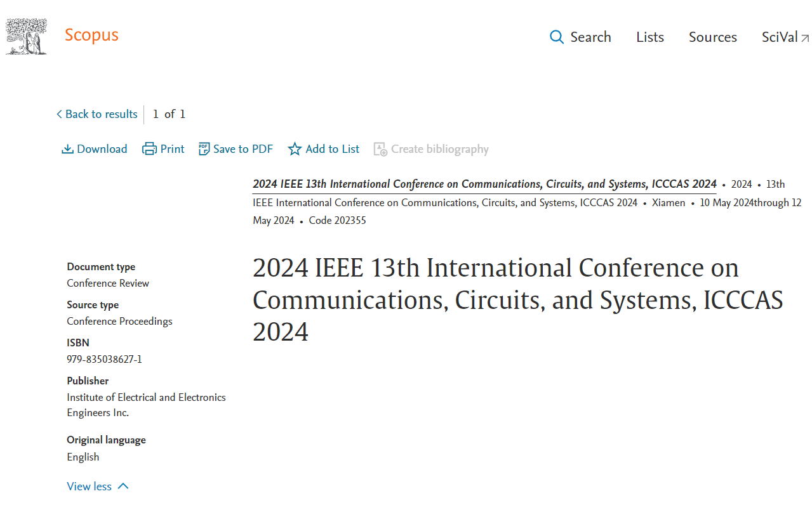Click the Save to PDF document icon
812x510 pixels.
(x=204, y=149)
